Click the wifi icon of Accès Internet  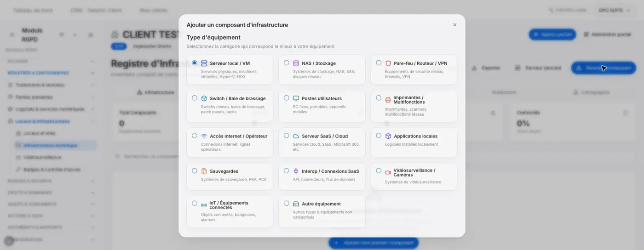204,136
